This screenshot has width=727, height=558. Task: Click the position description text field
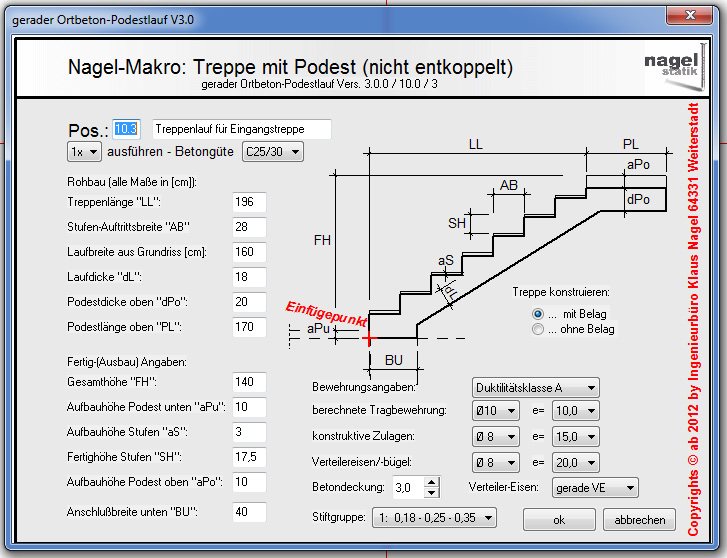click(x=241, y=129)
